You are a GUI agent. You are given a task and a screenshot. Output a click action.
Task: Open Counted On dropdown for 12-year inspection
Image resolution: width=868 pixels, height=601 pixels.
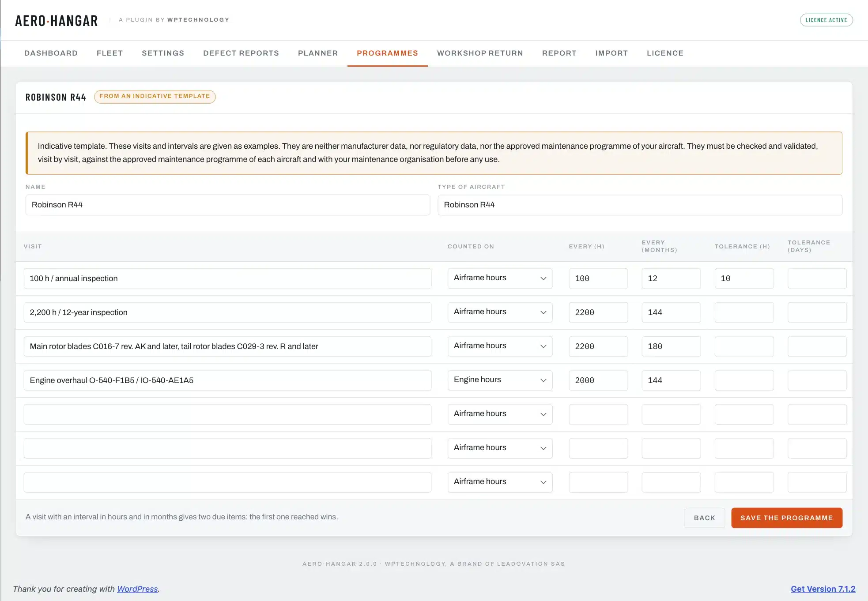coord(500,312)
